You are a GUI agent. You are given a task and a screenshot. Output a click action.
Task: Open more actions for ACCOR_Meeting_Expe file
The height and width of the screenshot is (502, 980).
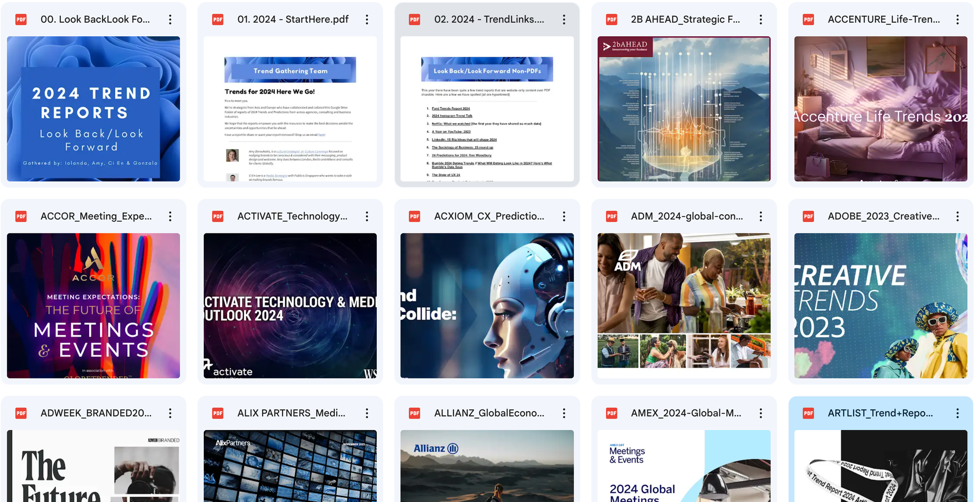tap(170, 216)
